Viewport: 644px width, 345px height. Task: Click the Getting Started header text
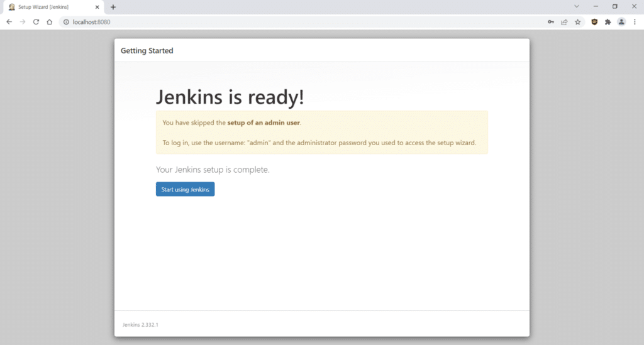tap(147, 50)
